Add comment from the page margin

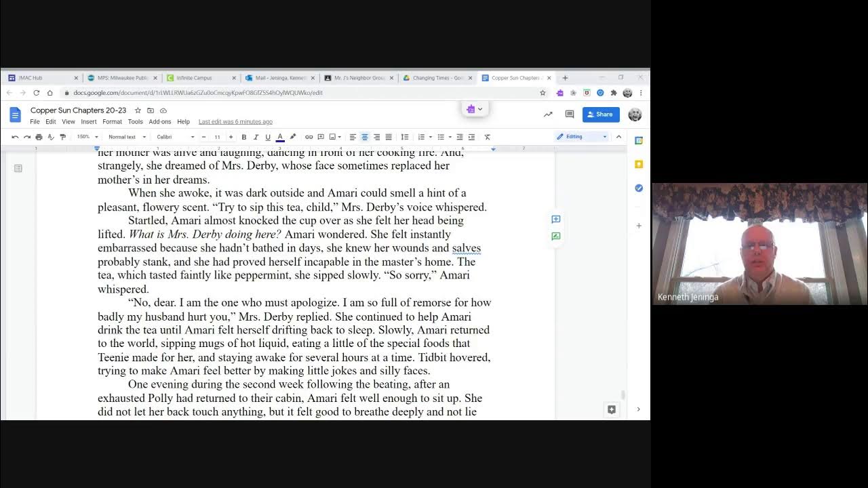pyautogui.click(x=556, y=219)
